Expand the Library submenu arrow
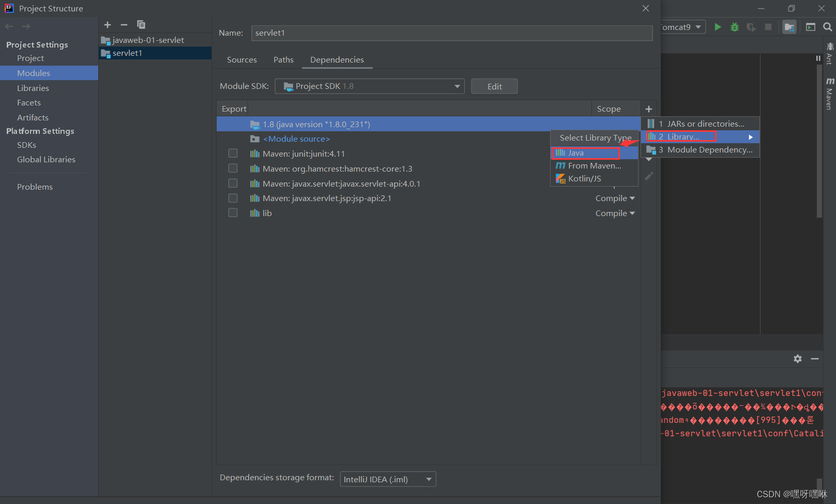The image size is (836, 504). point(751,137)
